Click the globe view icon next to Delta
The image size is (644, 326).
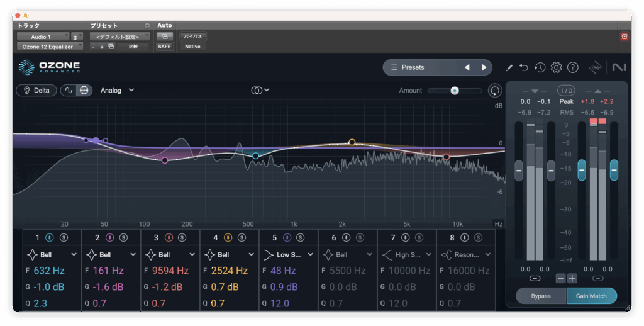click(x=84, y=90)
